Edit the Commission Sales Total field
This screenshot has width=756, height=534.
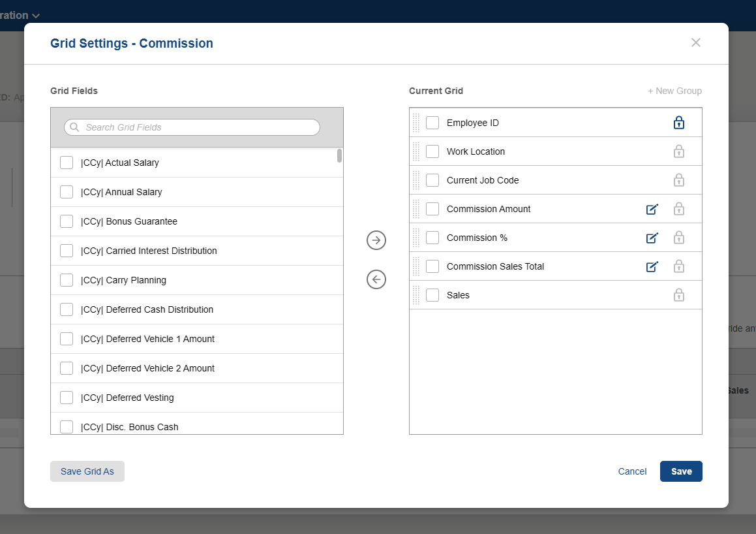click(652, 266)
